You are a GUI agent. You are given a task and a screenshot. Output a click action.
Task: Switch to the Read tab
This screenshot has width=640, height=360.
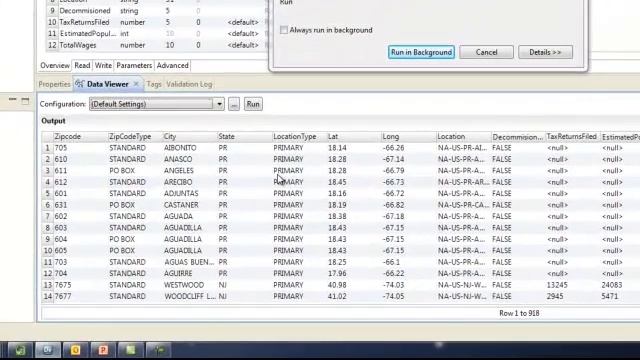(x=82, y=65)
